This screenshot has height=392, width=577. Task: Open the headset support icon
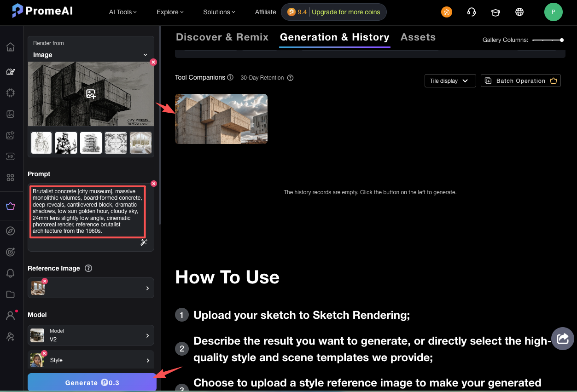point(471,12)
